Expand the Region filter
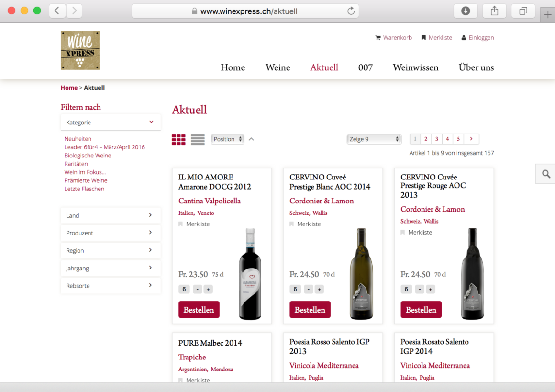This screenshot has width=555, height=392. pyautogui.click(x=111, y=250)
